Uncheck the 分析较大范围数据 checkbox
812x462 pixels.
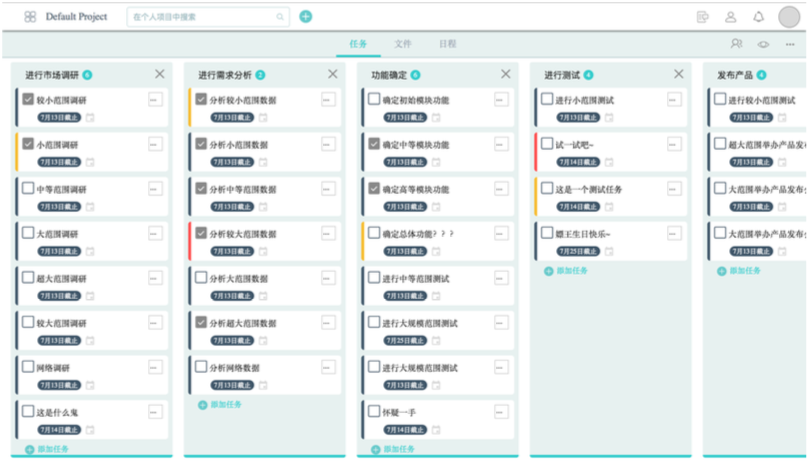(x=201, y=233)
